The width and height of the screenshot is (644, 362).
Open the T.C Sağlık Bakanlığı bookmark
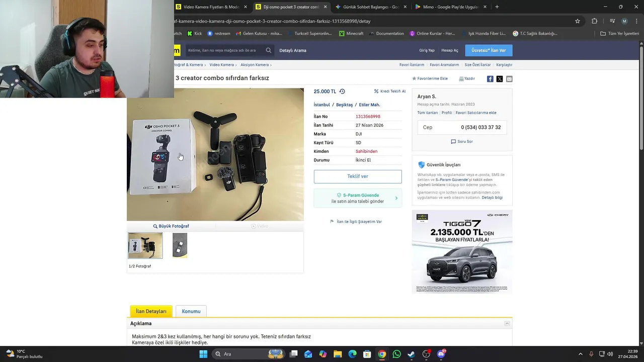(535, 34)
